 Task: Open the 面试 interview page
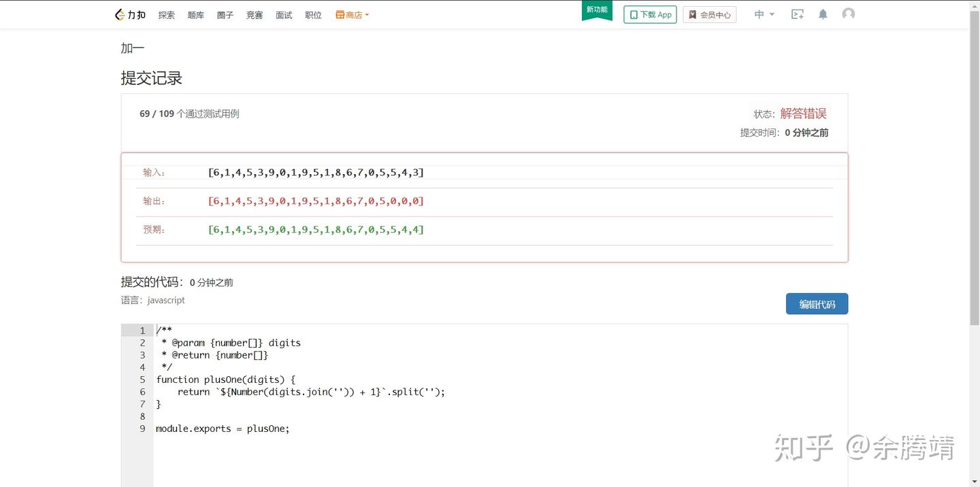pos(284,15)
